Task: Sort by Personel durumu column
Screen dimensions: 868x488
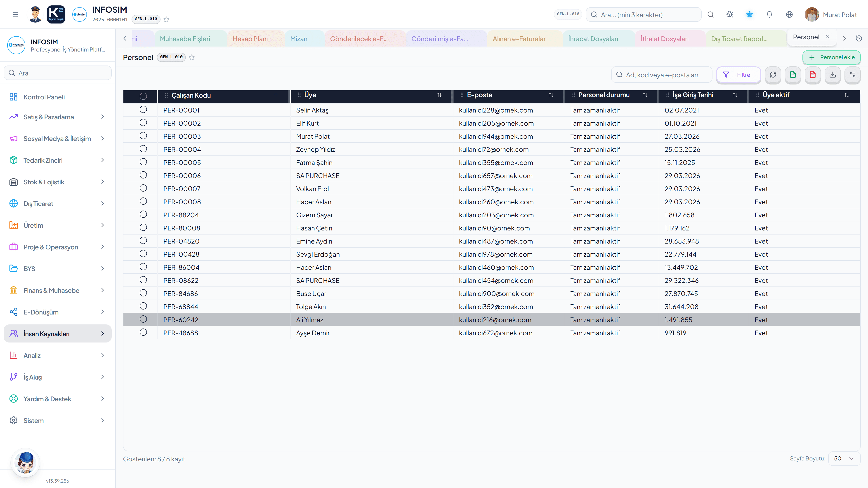Action: (x=645, y=95)
